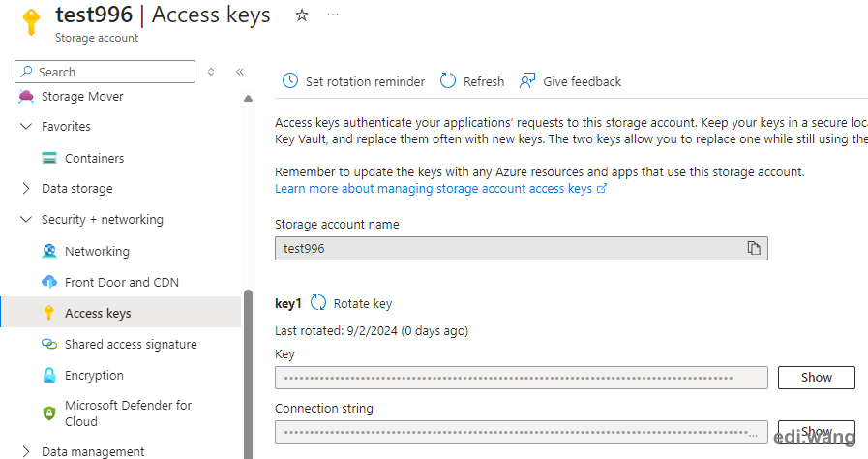This screenshot has height=459, width=868.
Task: Click the Rotate key arrows icon for key1
Action: tap(318, 302)
